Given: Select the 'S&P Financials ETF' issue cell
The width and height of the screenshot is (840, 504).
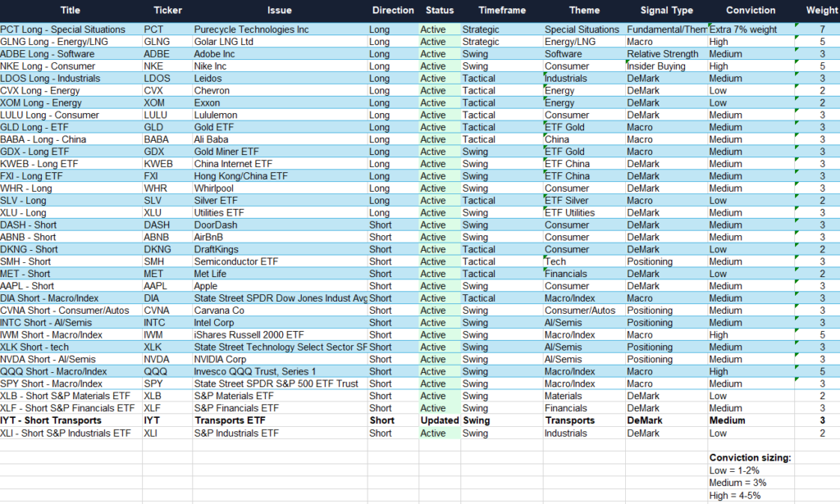Looking at the screenshot, I should tap(280, 408).
